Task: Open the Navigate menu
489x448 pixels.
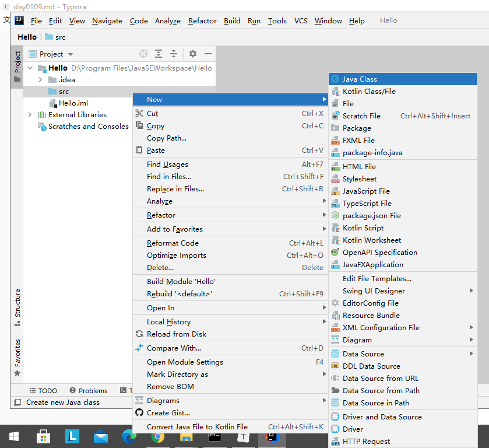Action: 107,20
